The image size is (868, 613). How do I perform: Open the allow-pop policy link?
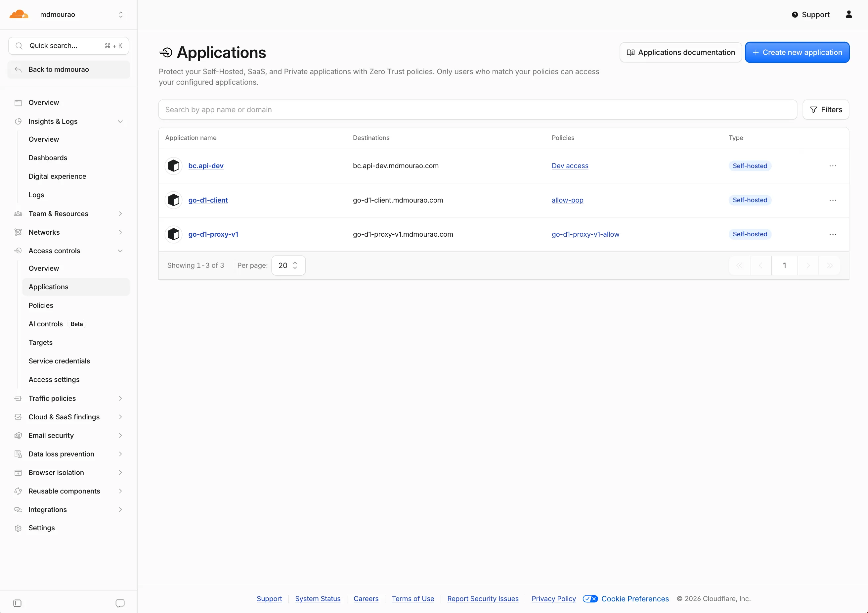[567, 200]
